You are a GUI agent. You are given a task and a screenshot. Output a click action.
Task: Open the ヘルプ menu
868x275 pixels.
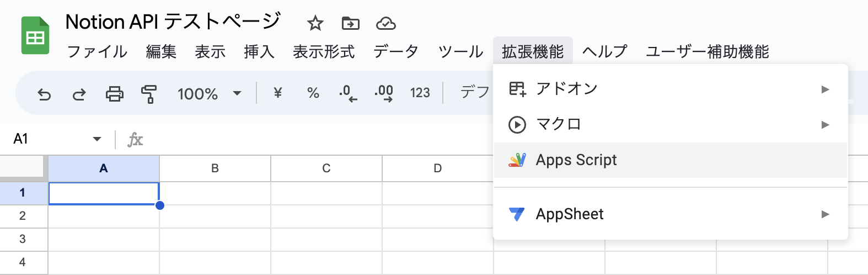[x=605, y=51]
